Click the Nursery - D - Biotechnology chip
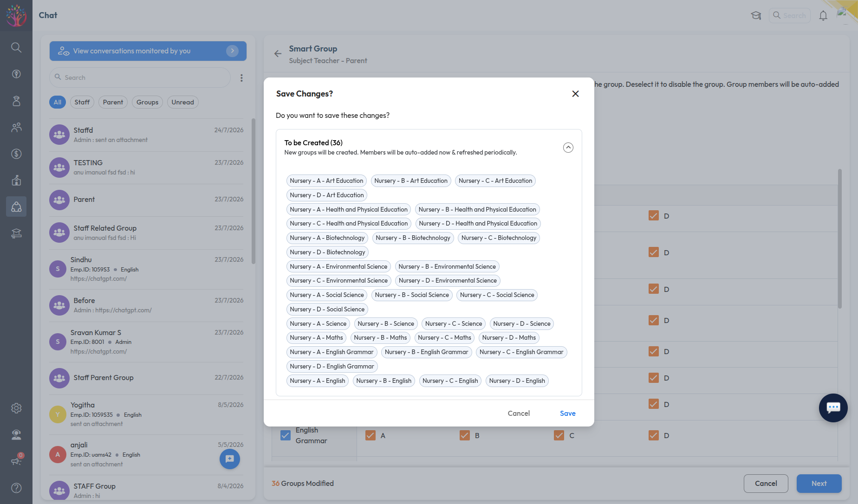The width and height of the screenshot is (858, 504). point(327,252)
